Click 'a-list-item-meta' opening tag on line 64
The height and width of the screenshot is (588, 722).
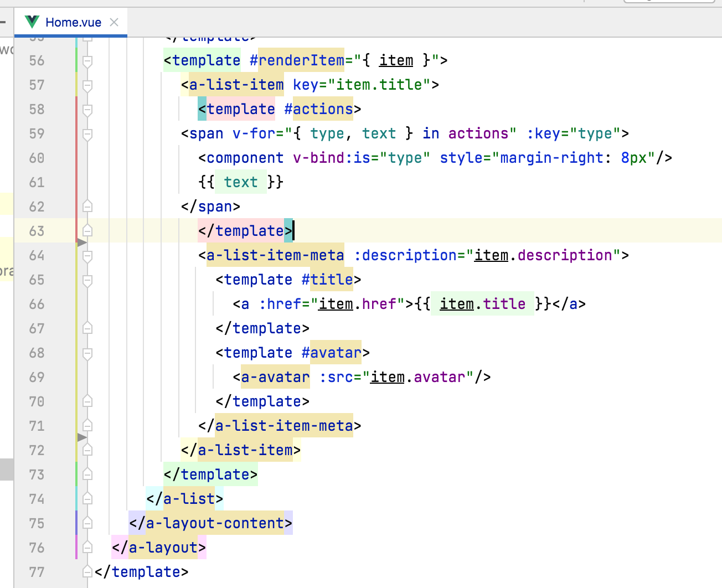(275, 255)
